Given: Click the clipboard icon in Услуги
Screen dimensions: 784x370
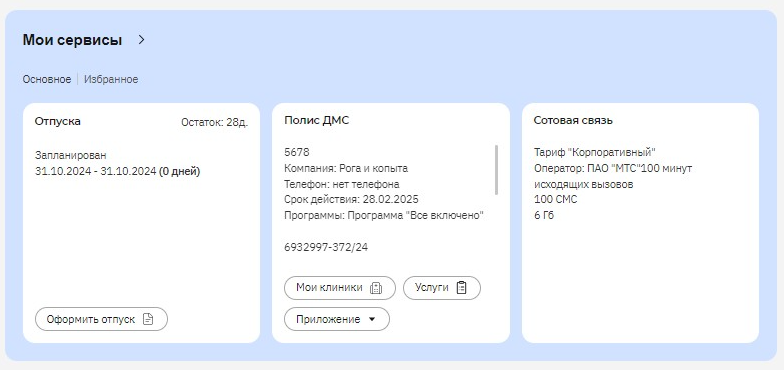Looking at the screenshot, I should pyautogui.click(x=462, y=288).
